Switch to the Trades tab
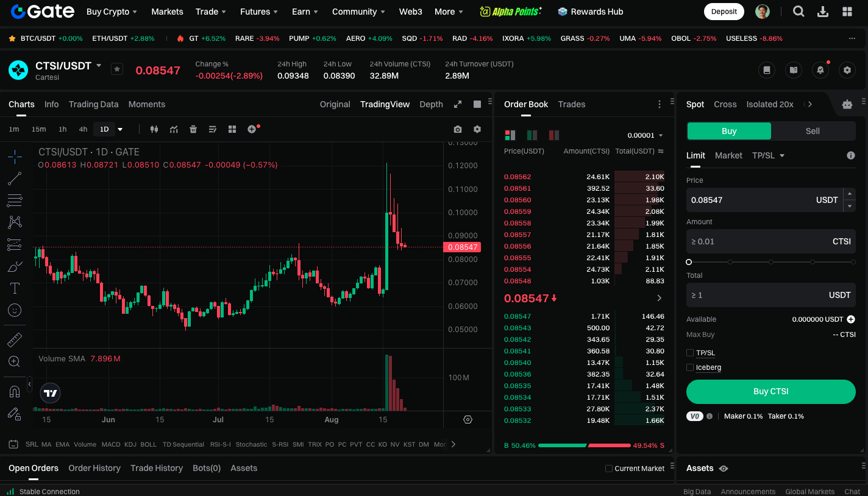The image size is (868, 496). point(572,104)
